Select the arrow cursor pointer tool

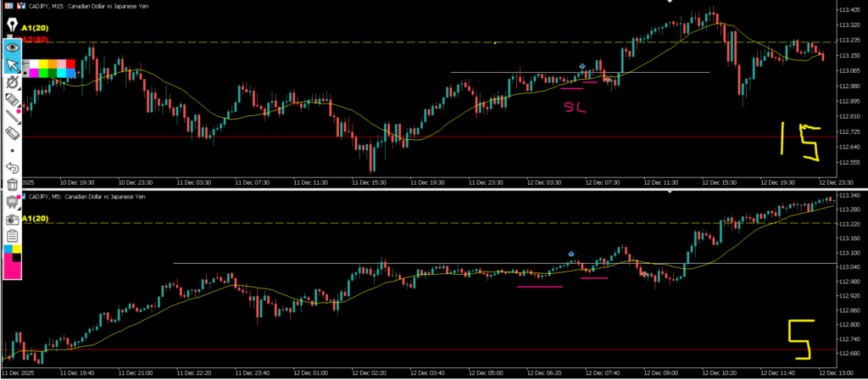[x=12, y=65]
